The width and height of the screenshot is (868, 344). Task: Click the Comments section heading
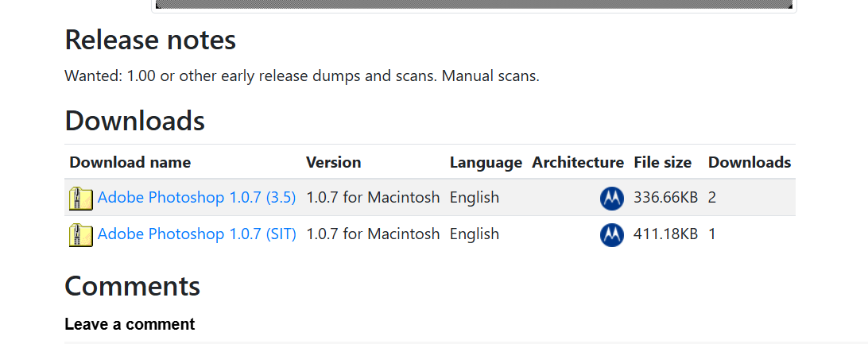click(132, 286)
